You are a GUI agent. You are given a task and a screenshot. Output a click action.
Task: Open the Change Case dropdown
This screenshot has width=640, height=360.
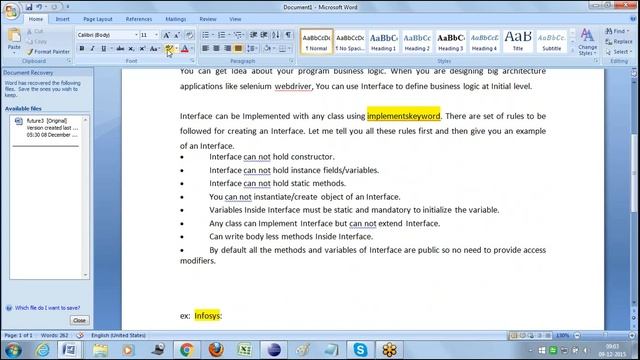(154, 49)
